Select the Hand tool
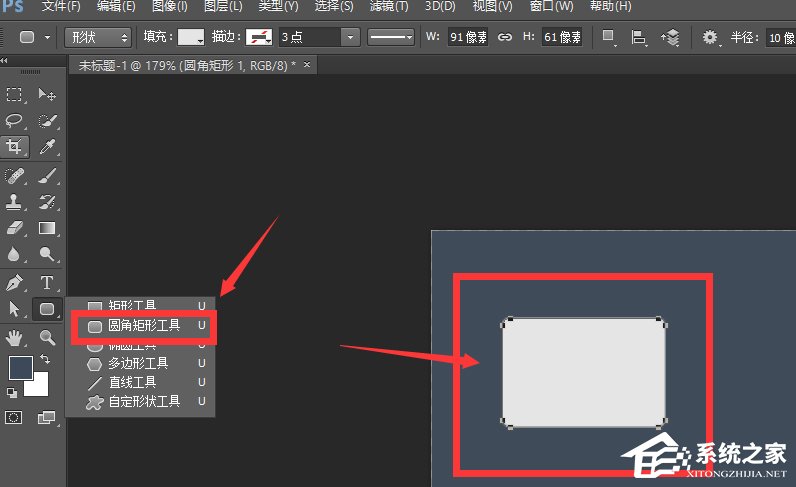Screen dimensions: 796x487 (x=15, y=337)
